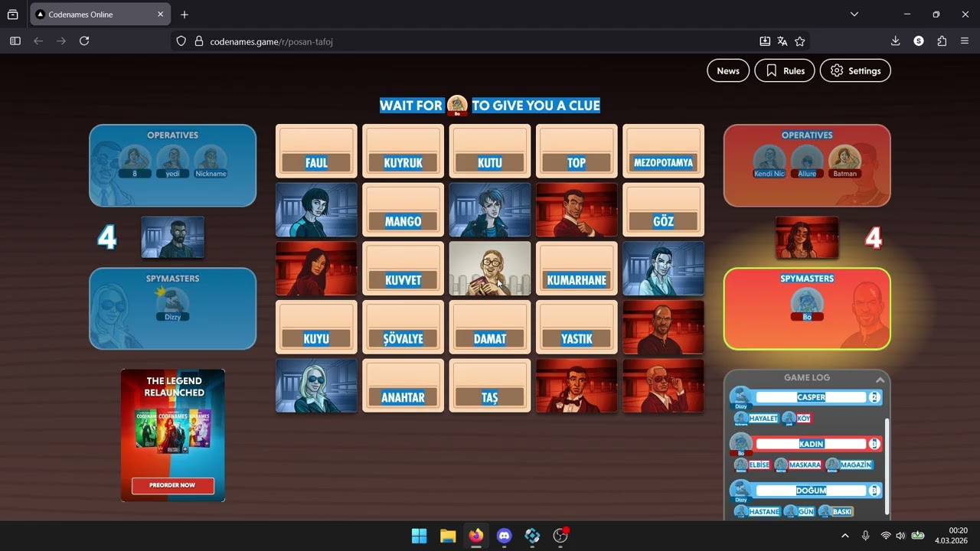Viewport: 980px width, 551px height.
Task: Choose the YASTIK card
Action: [577, 328]
